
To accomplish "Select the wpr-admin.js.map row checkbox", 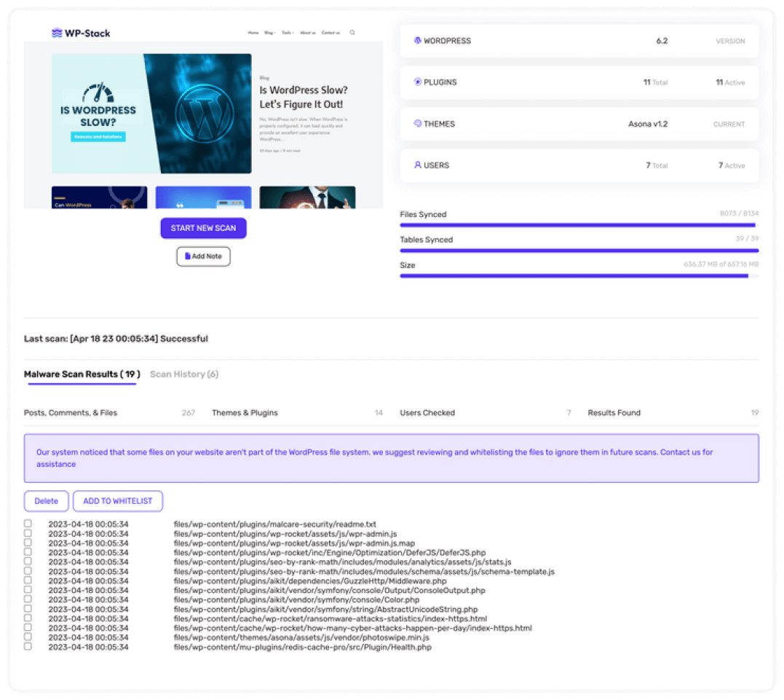I will tap(28, 543).
